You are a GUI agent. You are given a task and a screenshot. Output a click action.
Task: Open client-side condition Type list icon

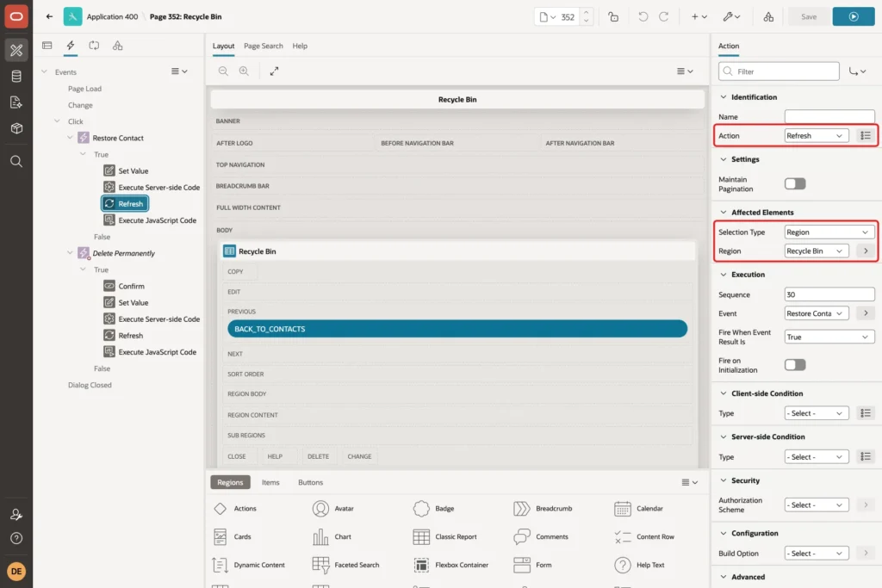coord(865,413)
